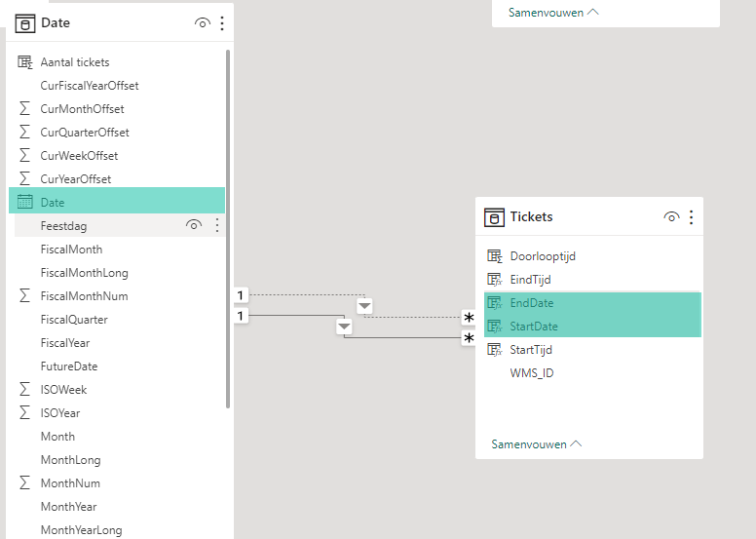
Task: Select the highlighted Date field
Action: point(117,200)
